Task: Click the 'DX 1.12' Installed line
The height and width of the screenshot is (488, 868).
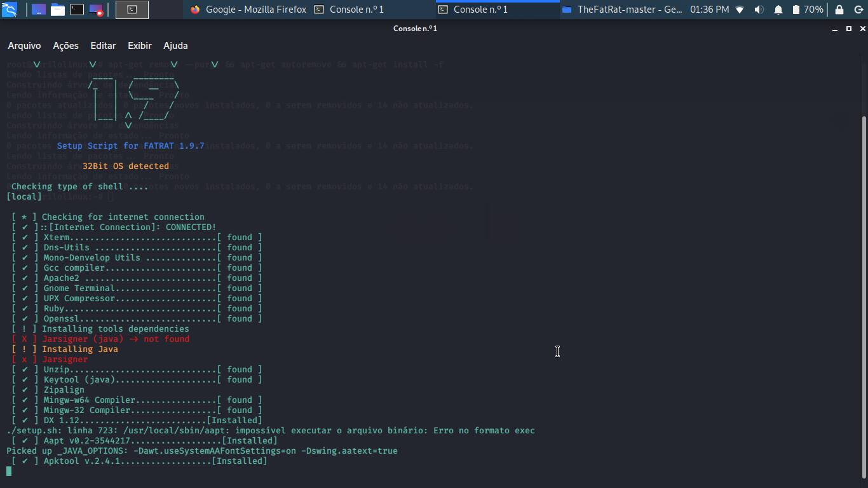Action: click(137, 420)
